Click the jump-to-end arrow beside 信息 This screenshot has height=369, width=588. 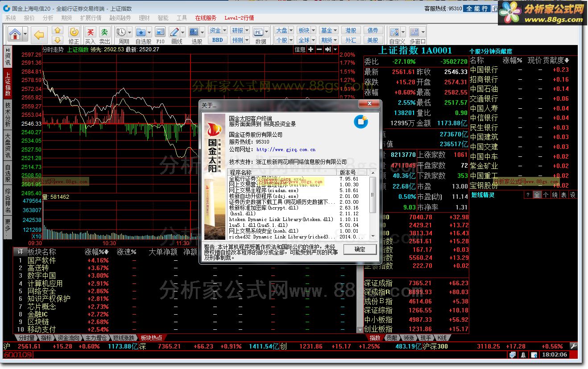(328, 49)
